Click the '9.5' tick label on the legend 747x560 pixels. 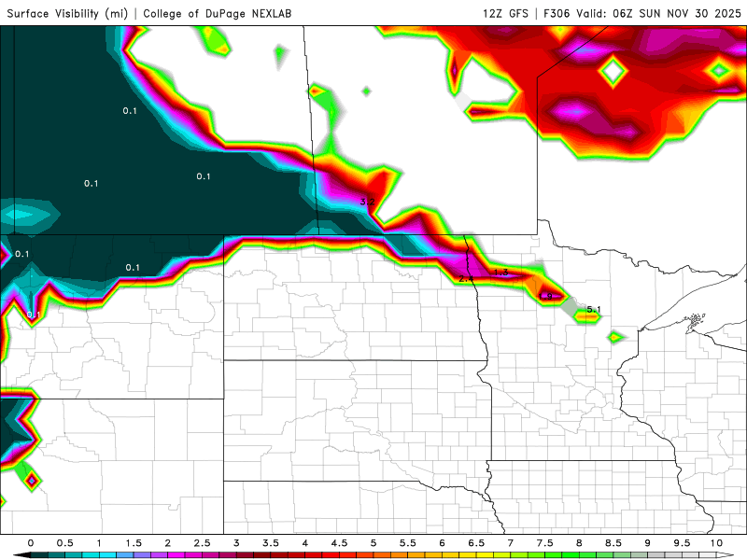(x=683, y=543)
